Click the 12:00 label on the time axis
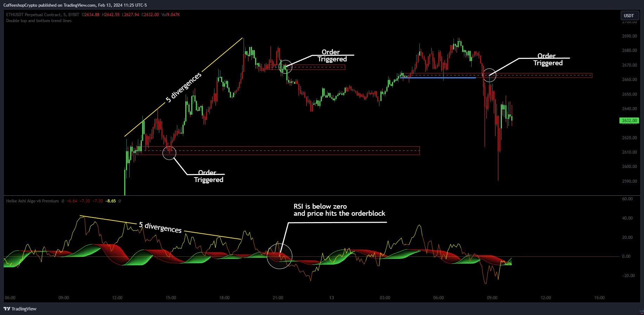Image resolution: width=644 pixels, height=315 pixels. [x=117, y=298]
